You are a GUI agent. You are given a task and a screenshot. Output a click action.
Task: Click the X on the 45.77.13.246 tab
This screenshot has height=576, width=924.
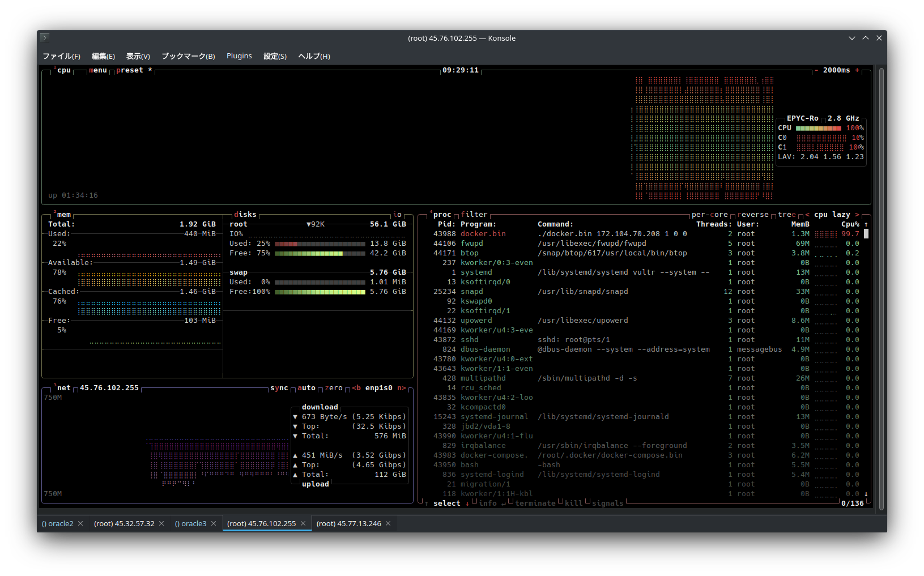coord(388,523)
